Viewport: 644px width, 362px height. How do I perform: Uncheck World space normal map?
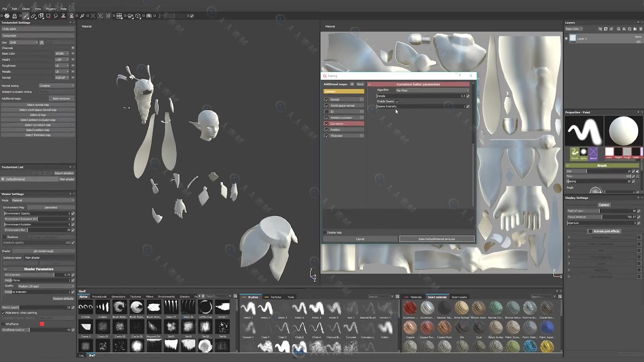click(x=327, y=106)
